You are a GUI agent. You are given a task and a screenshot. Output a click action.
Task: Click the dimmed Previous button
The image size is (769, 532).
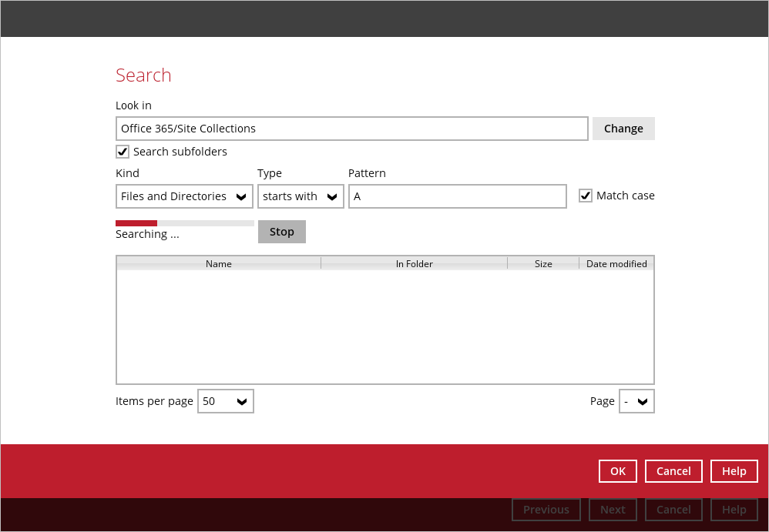coord(546,510)
